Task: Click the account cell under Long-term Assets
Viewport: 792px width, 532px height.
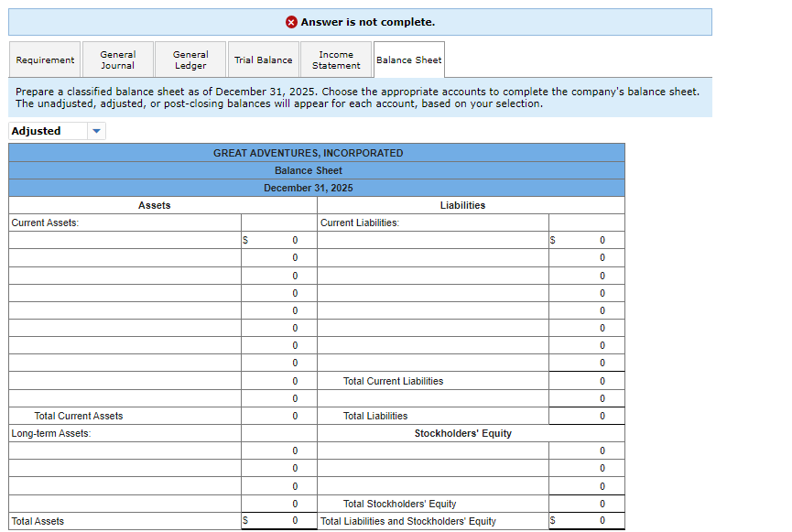Action: click(x=124, y=451)
